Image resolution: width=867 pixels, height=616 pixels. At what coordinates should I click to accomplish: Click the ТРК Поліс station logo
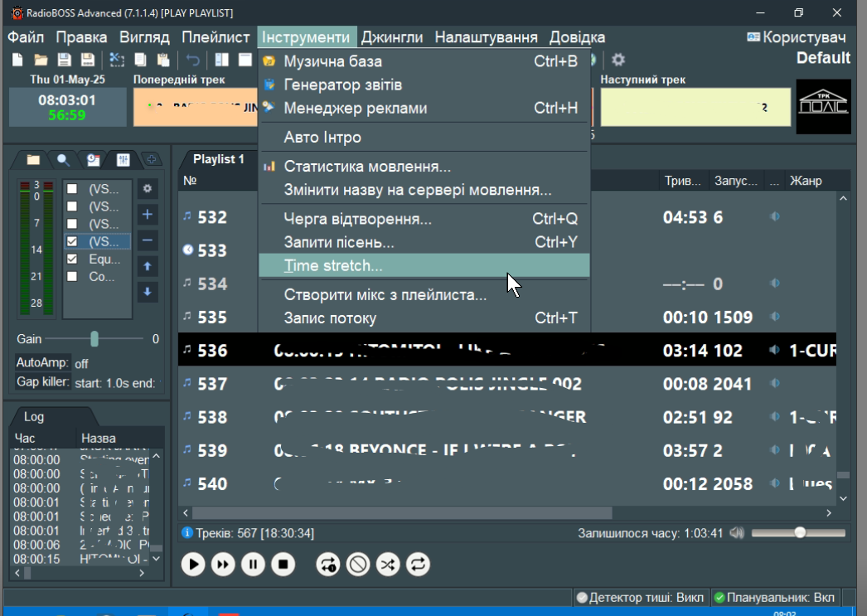click(823, 106)
